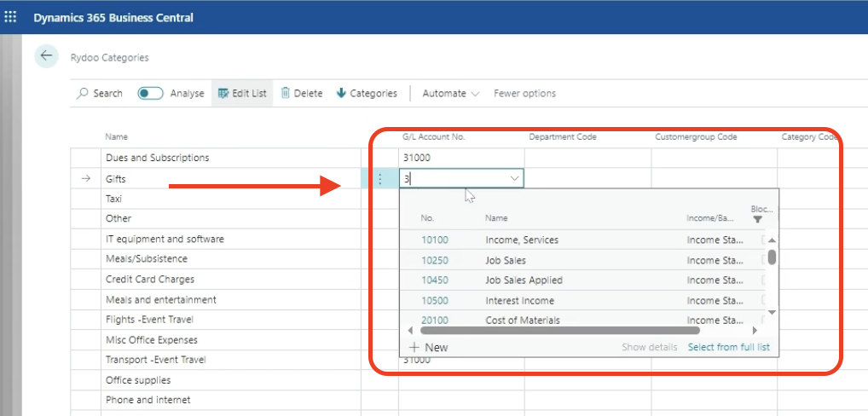The width and height of the screenshot is (868, 416).
Task: Click the Delete trash button
Action: pyautogui.click(x=302, y=94)
